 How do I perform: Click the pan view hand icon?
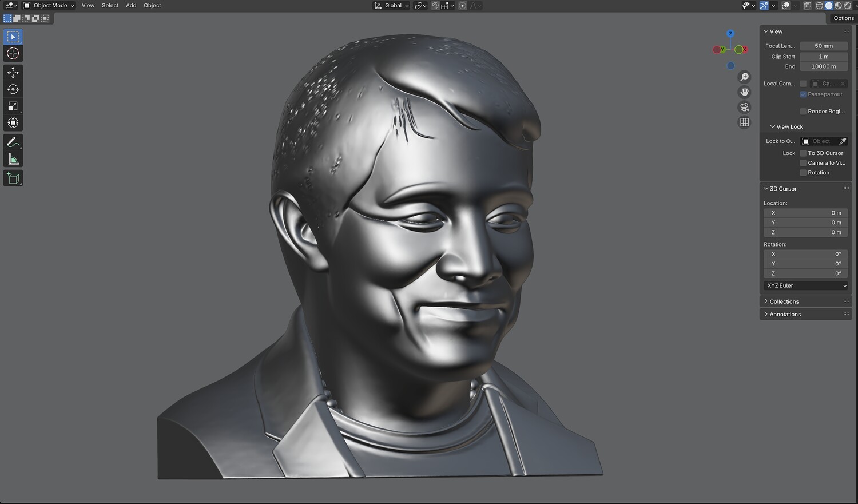(x=744, y=92)
